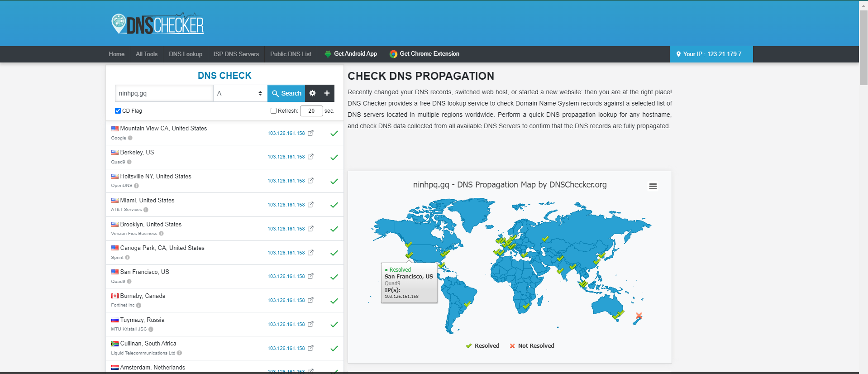Open external link icon for Tuymazy, Russia row
Image resolution: width=868 pixels, height=374 pixels.
(310, 324)
